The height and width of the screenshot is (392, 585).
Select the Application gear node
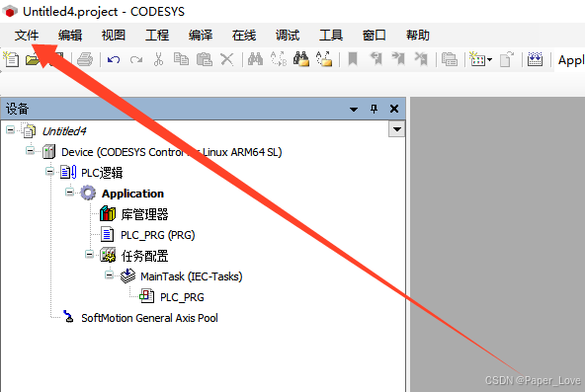(x=132, y=194)
